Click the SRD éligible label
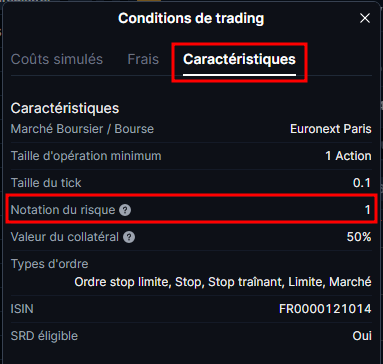The width and height of the screenshot is (383, 364). point(44,336)
